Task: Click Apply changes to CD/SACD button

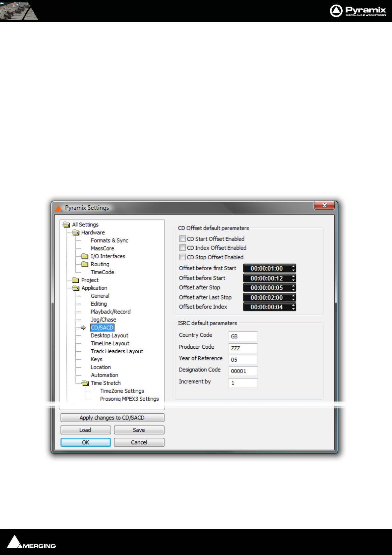Action: pyautogui.click(x=112, y=418)
